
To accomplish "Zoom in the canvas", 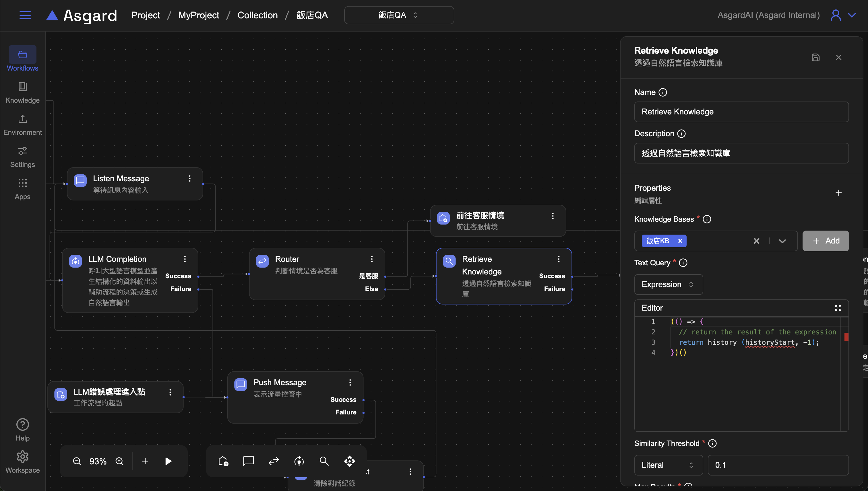I will click(119, 461).
